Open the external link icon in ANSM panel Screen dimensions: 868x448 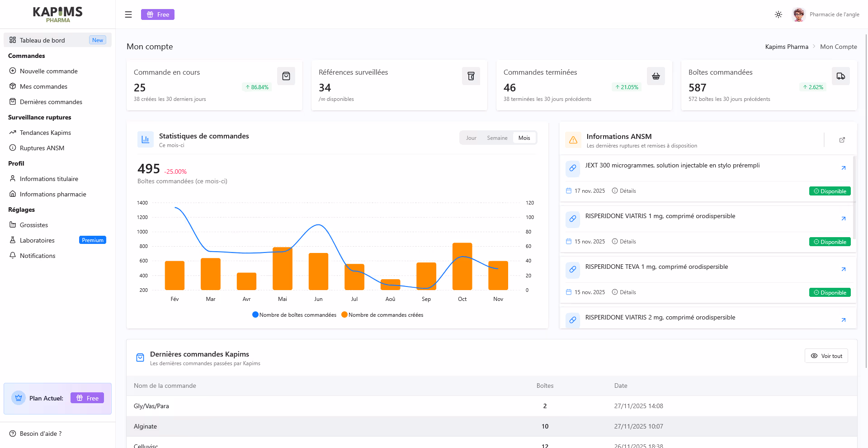(x=842, y=140)
